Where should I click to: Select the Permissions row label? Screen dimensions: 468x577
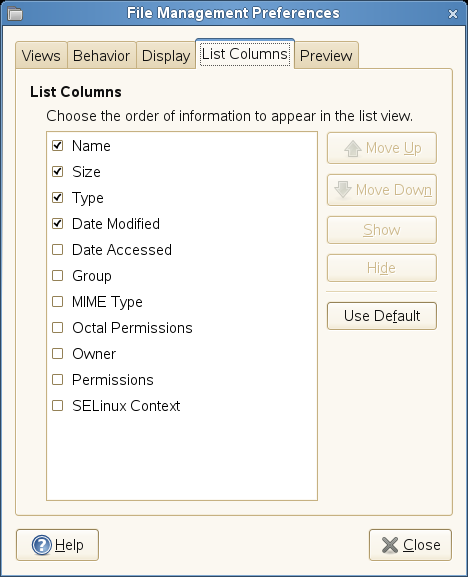pyautogui.click(x=113, y=380)
